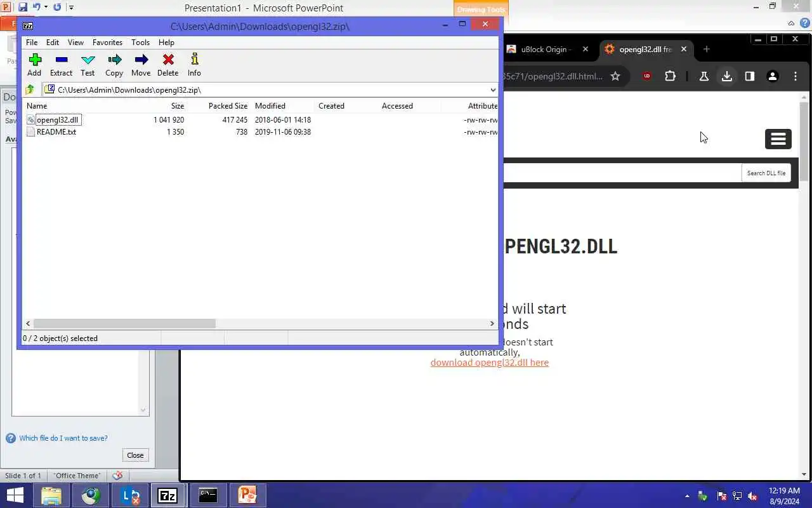Open the File menu in 7-Zip
Image resolution: width=812 pixels, height=508 pixels.
(x=32, y=43)
